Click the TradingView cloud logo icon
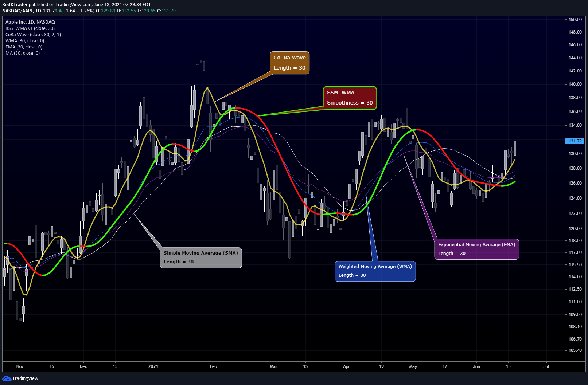The height and width of the screenshot is (385, 588). pos(7,378)
